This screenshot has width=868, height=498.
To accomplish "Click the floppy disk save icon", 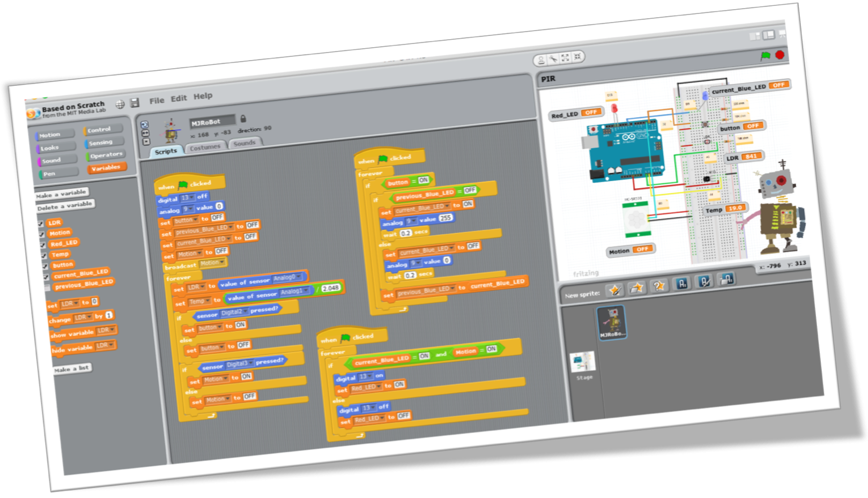I will (135, 102).
